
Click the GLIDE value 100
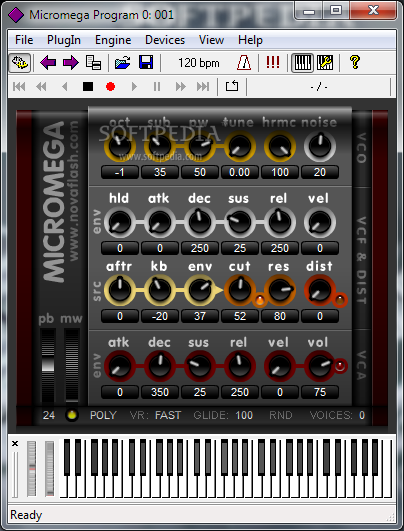pos(244,415)
